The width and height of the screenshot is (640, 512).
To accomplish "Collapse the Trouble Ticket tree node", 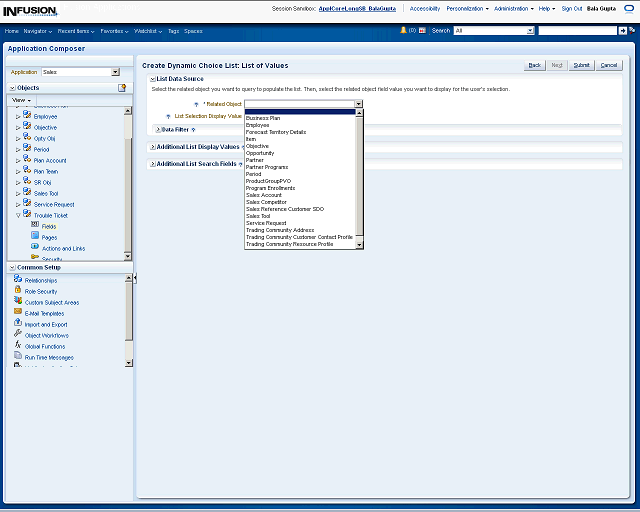I will 18,215.
